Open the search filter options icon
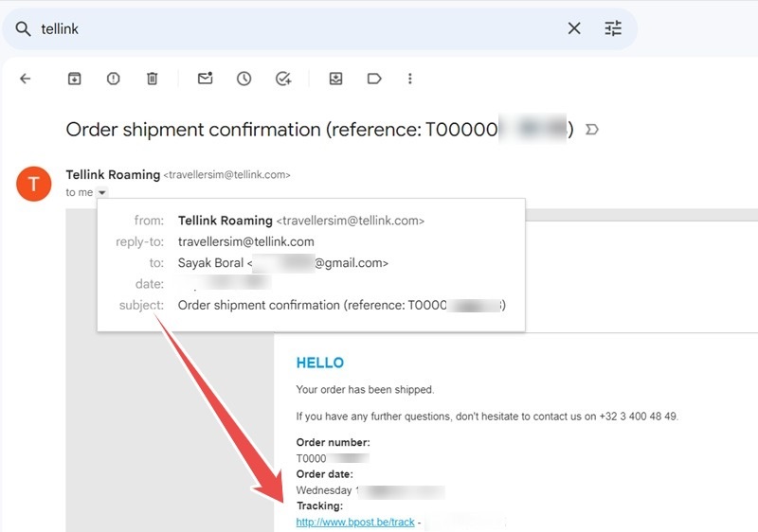The width and height of the screenshot is (758, 532). pos(613,28)
